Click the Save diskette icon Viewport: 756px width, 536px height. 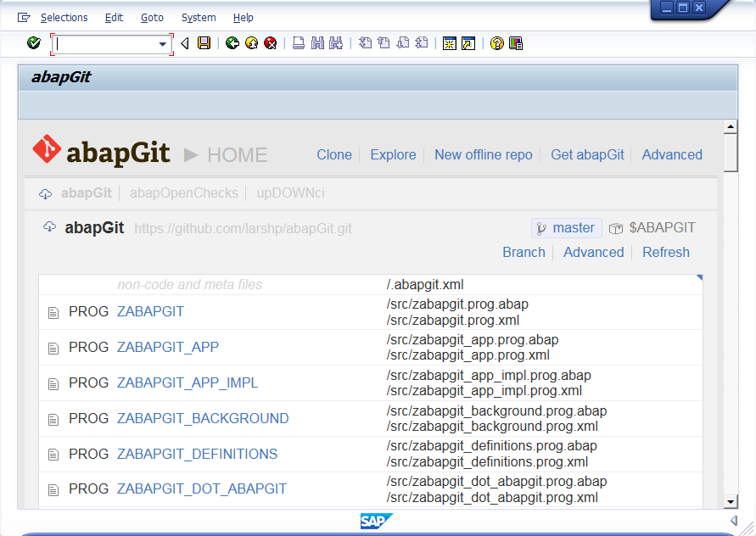coord(204,43)
